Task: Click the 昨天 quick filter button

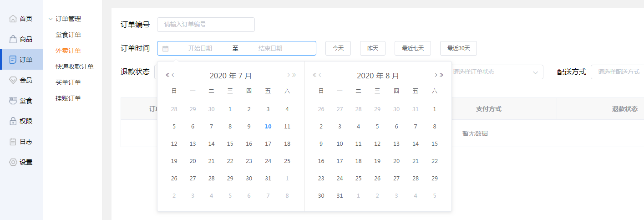Action: click(x=373, y=48)
